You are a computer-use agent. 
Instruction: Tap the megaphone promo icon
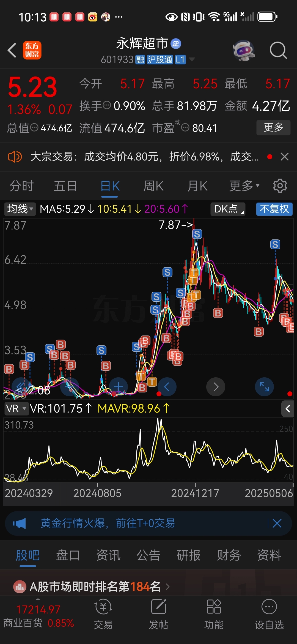click(x=20, y=523)
